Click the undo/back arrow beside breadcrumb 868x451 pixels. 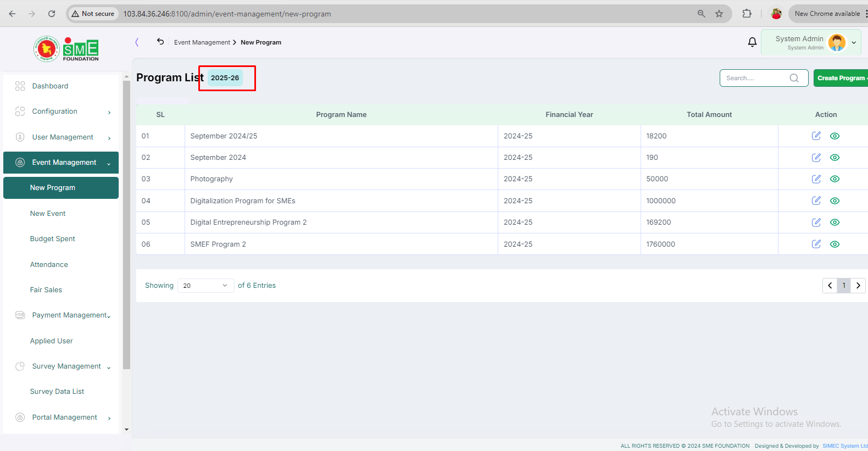160,42
